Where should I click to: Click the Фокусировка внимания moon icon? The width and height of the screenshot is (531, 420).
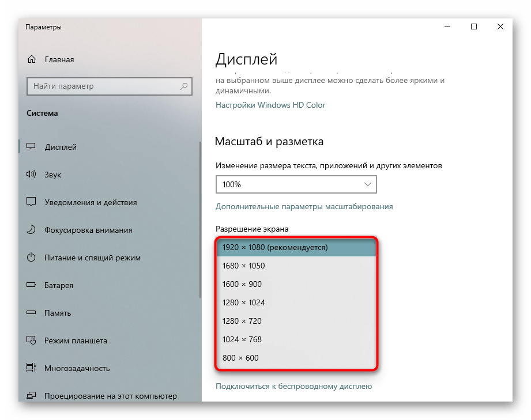pos(31,230)
